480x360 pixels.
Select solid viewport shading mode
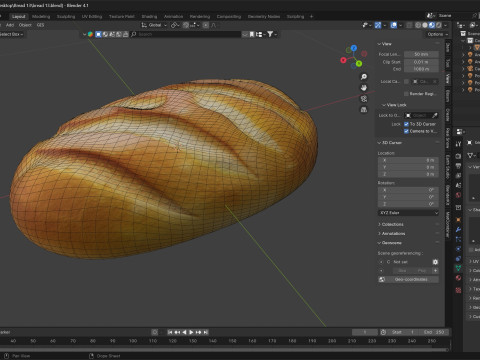(x=425, y=25)
